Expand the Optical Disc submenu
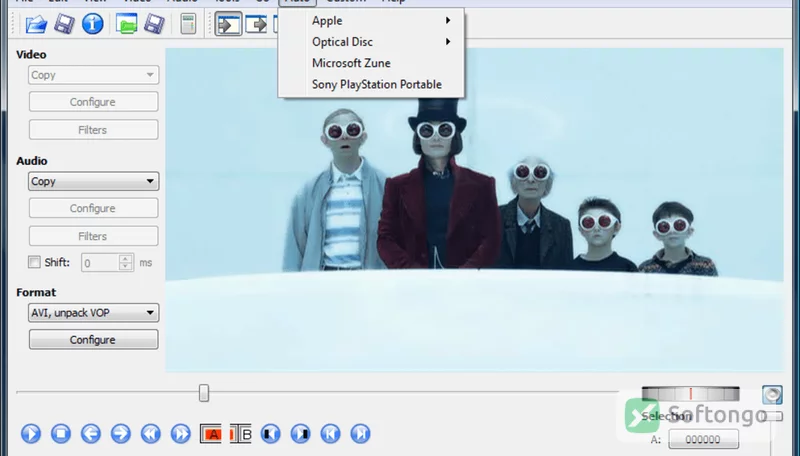Viewport: 800px width, 456px height. 371,42
